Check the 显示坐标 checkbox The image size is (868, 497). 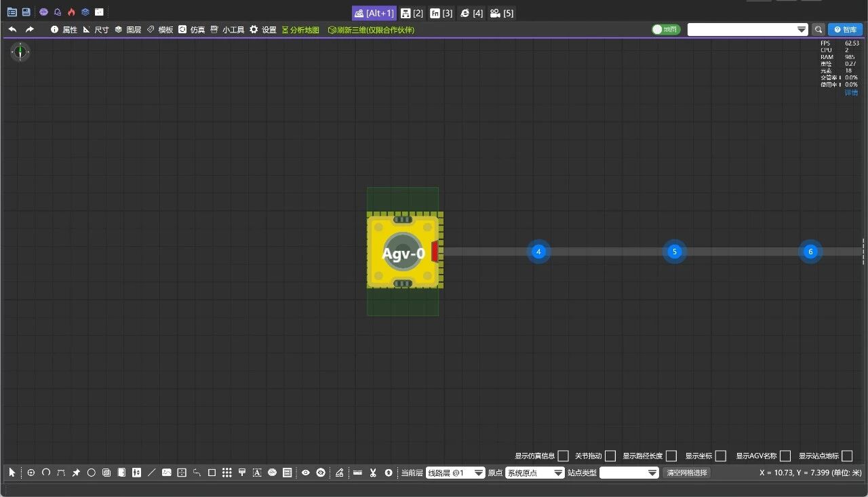[x=721, y=456]
